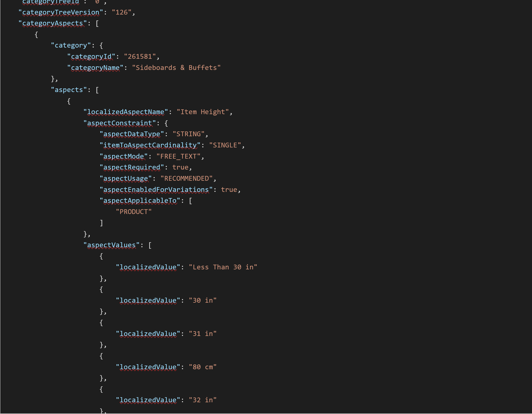
Task: Click the "aspectDataType" key
Action: [132, 134]
